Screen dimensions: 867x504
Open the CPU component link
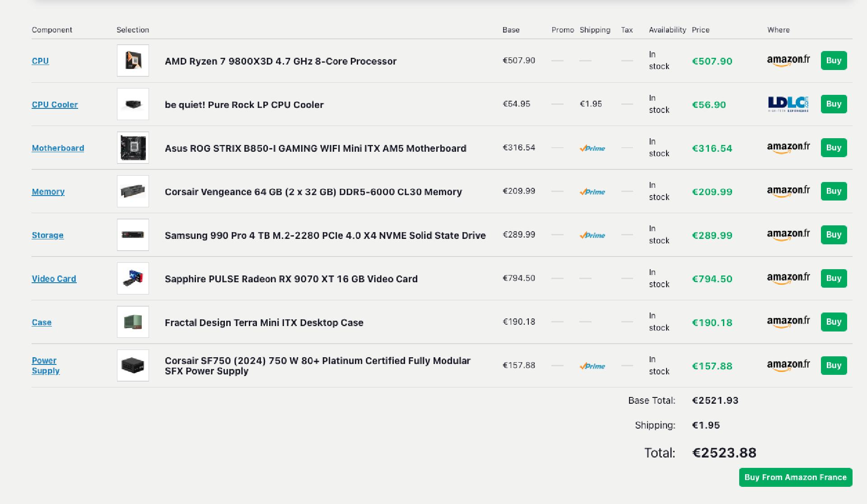point(40,61)
